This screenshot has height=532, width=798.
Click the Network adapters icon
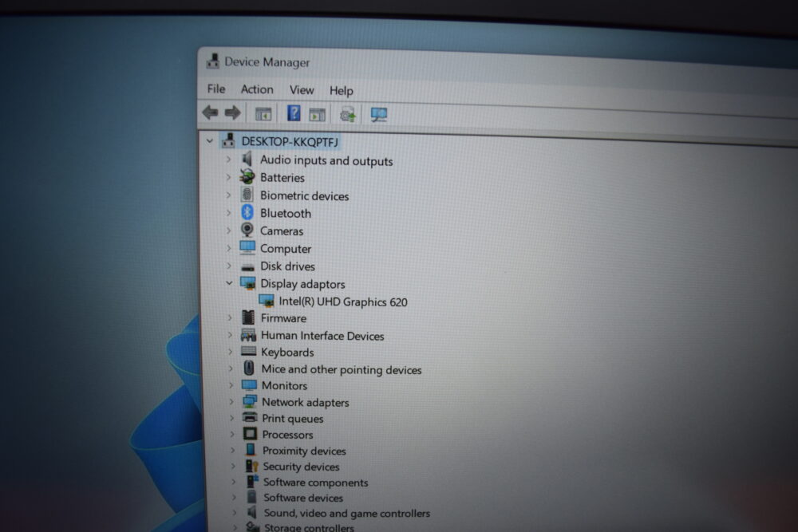click(249, 400)
